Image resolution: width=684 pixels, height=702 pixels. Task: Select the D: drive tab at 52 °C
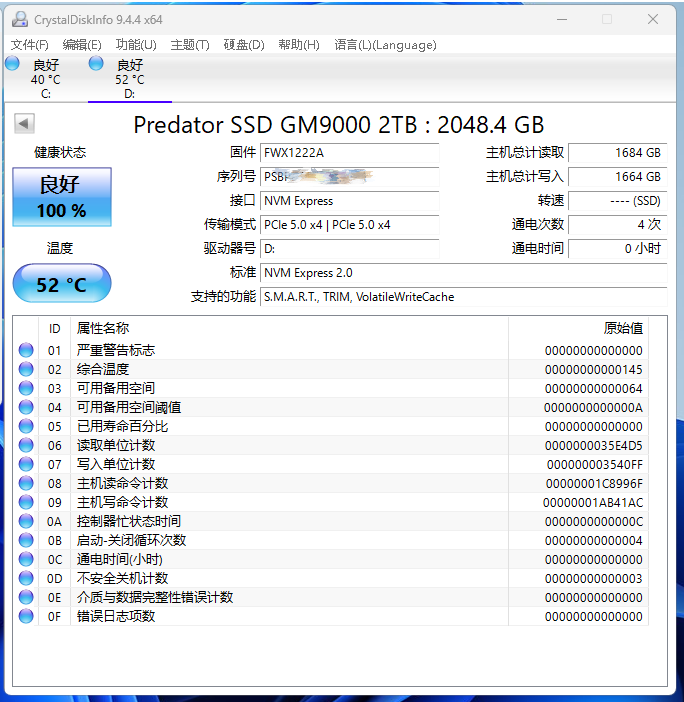pos(130,79)
